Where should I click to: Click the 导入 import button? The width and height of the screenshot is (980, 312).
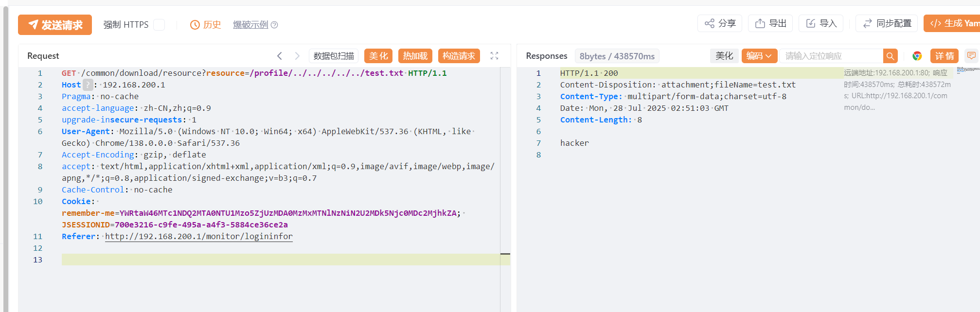(821, 23)
